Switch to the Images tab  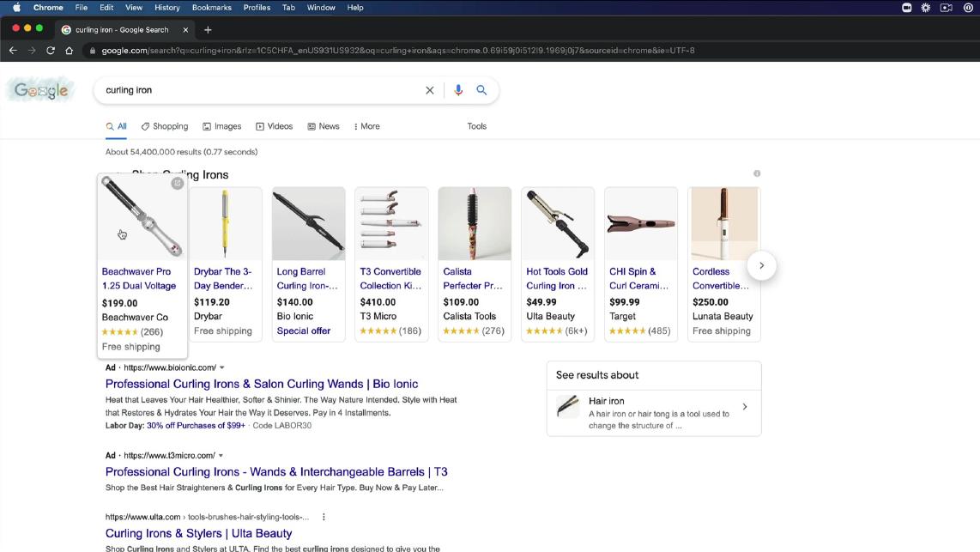pyautogui.click(x=222, y=126)
